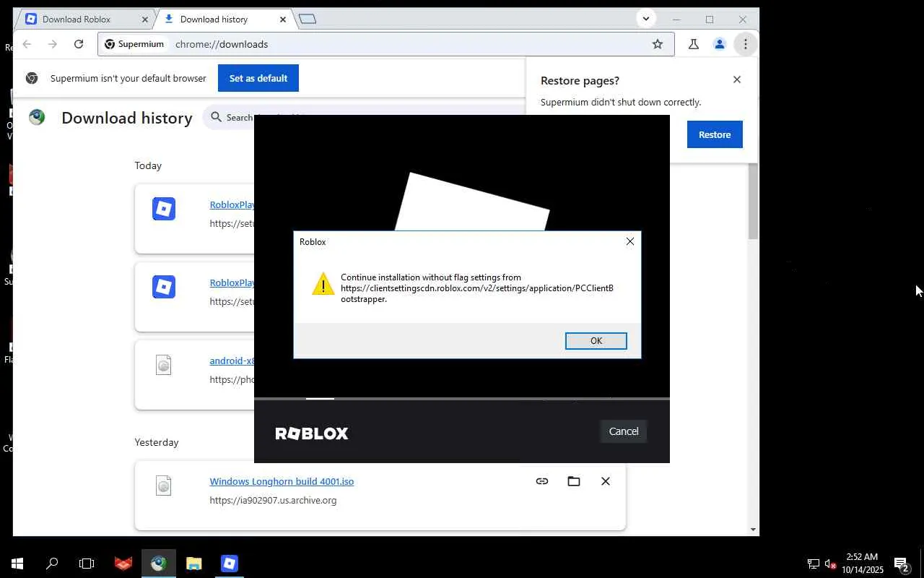Click the Roblox dialog title text

[x=313, y=241]
